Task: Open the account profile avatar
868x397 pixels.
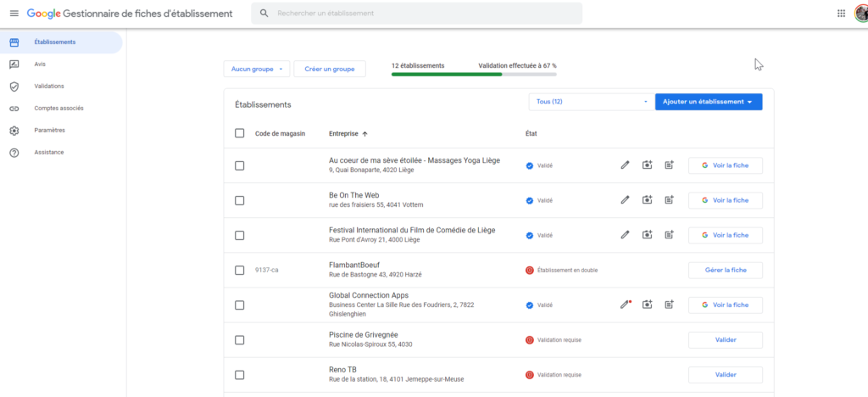Action: 861,14
